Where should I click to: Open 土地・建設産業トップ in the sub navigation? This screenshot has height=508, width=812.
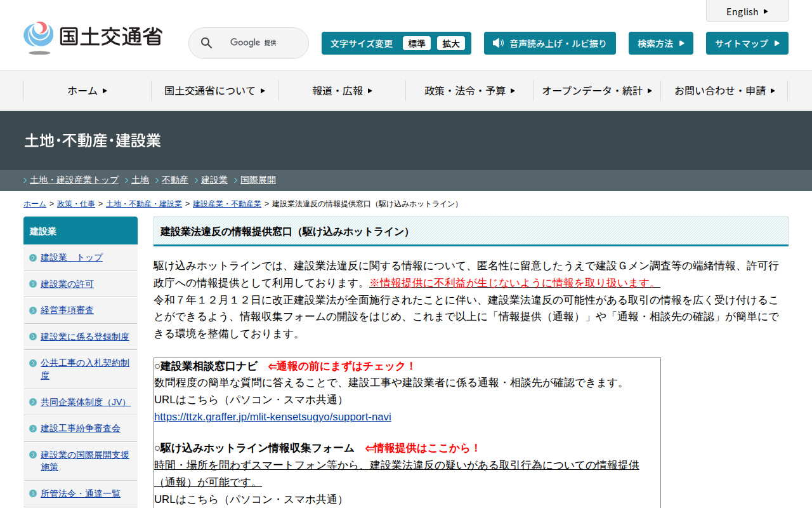coord(74,180)
